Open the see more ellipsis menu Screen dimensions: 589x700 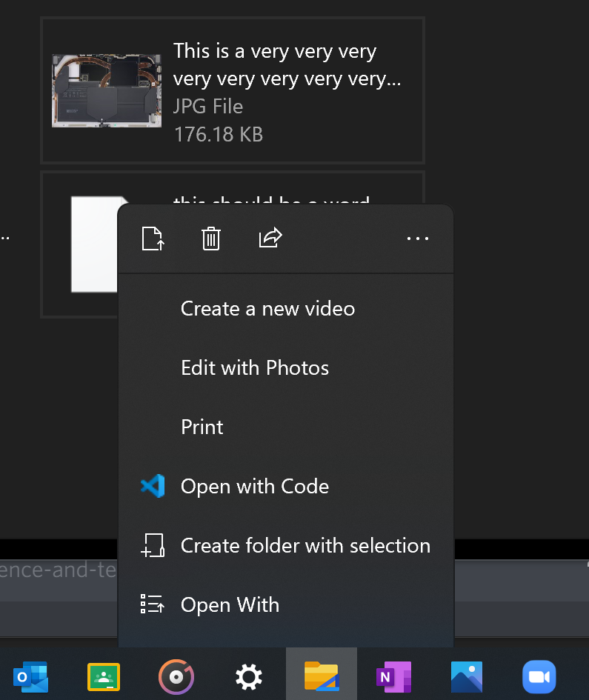(x=417, y=239)
